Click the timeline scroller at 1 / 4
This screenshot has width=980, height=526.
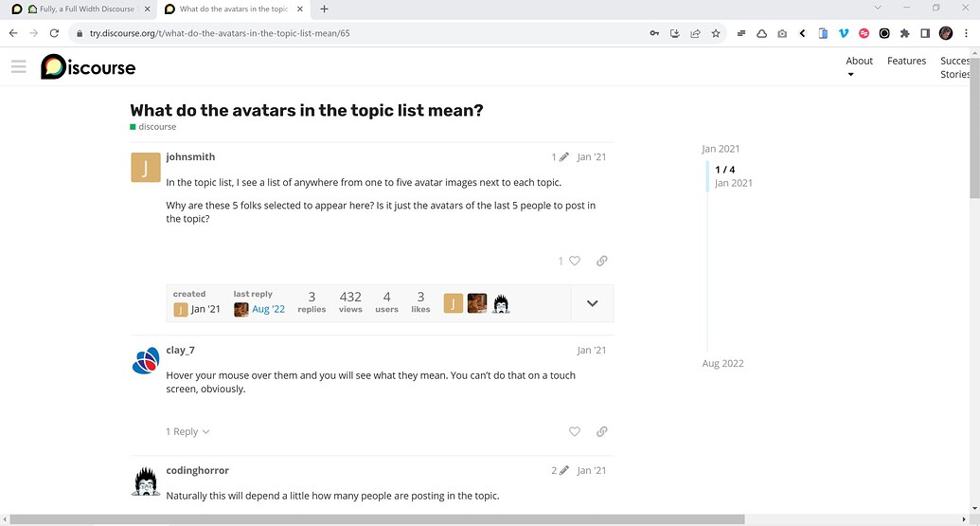725,176
